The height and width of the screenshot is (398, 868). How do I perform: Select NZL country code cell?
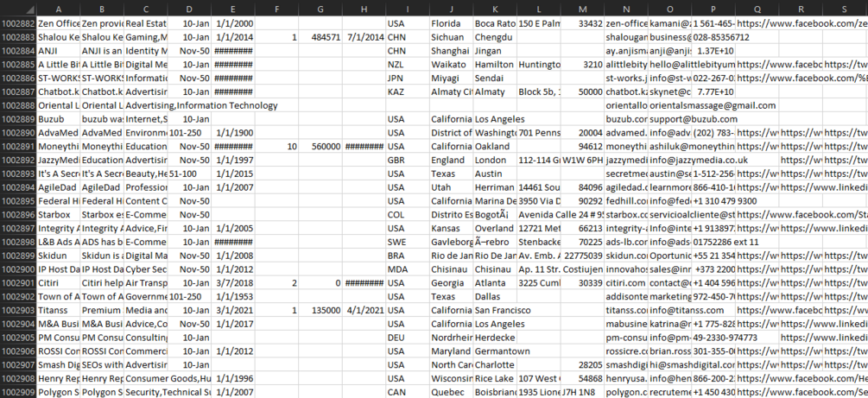(408, 65)
